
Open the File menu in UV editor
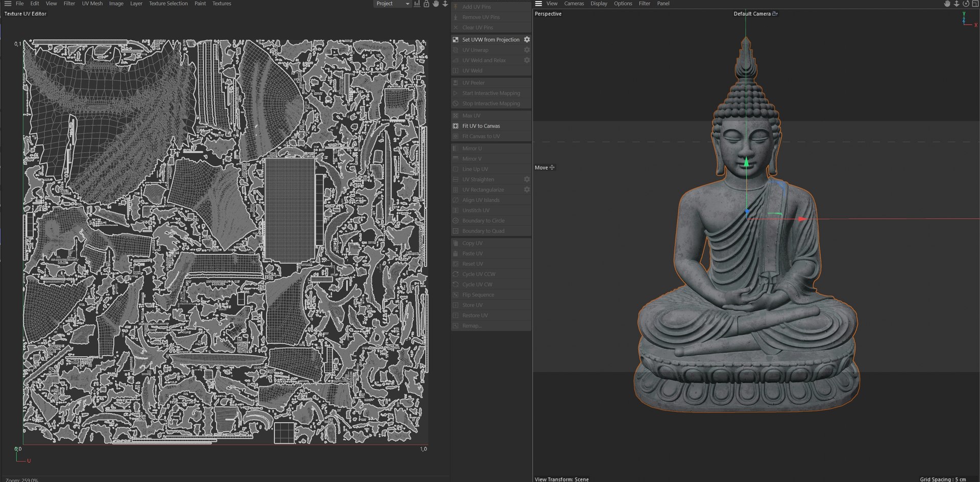(19, 4)
